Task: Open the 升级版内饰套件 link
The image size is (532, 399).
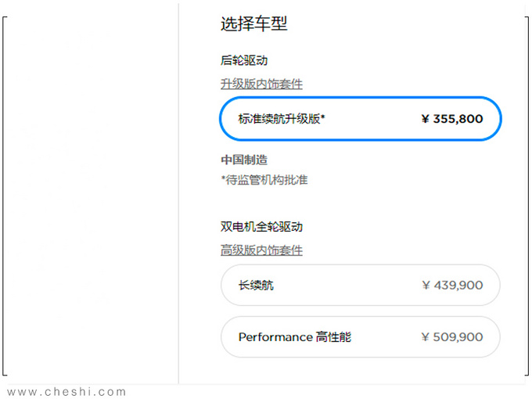Action: (x=261, y=84)
